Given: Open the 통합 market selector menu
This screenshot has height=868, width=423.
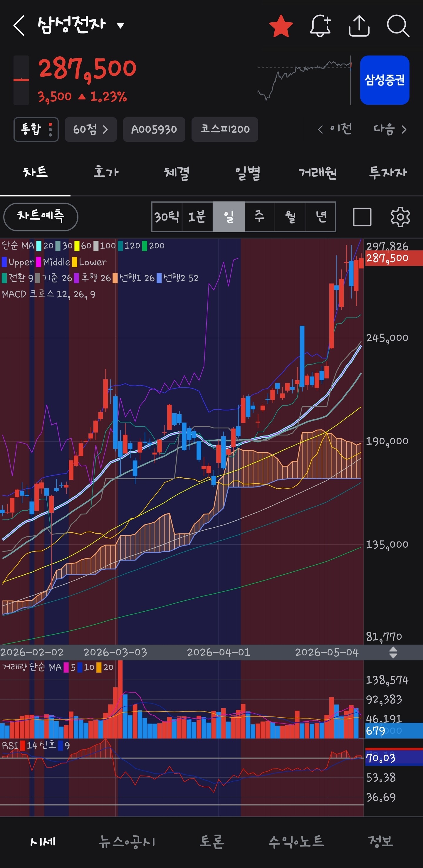Looking at the screenshot, I should pyautogui.click(x=36, y=129).
